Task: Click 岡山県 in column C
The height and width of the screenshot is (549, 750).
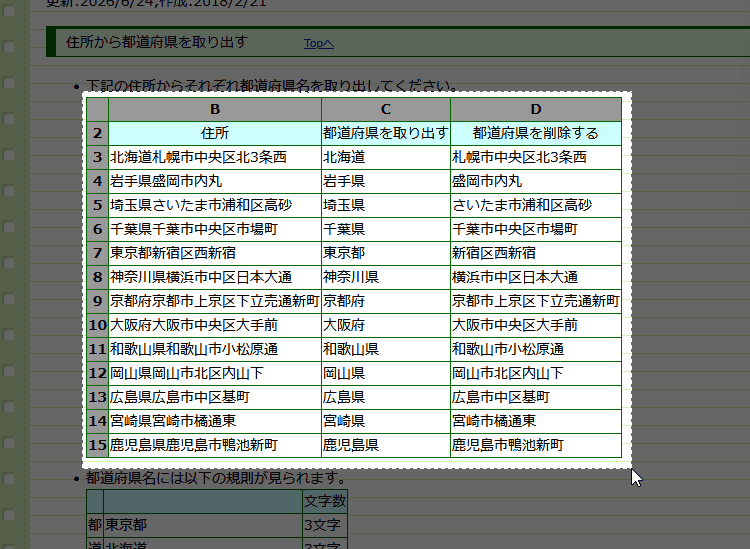Action: [386, 373]
